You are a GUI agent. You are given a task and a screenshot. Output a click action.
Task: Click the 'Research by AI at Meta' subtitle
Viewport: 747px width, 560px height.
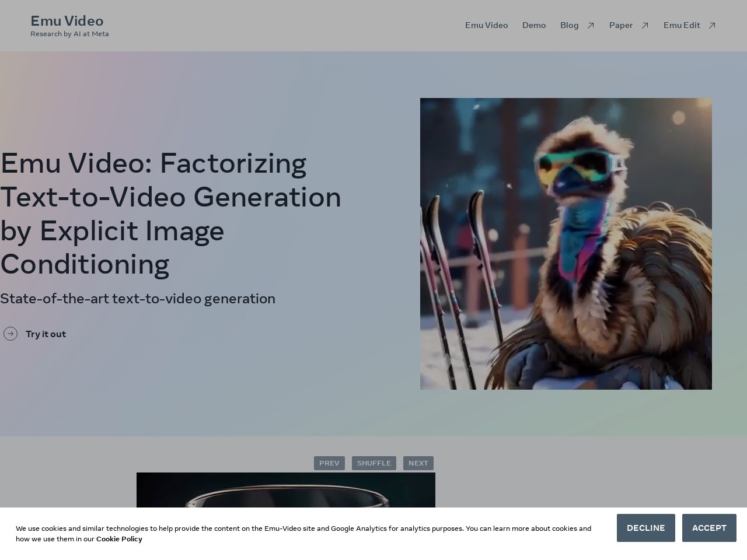tap(69, 34)
